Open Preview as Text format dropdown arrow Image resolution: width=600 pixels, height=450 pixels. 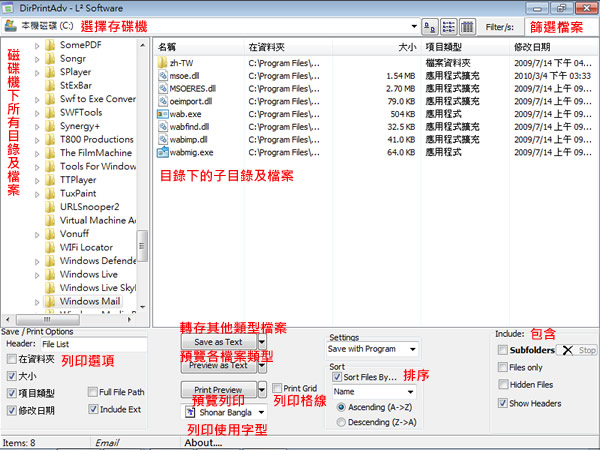pyautogui.click(x=262, y=366)
